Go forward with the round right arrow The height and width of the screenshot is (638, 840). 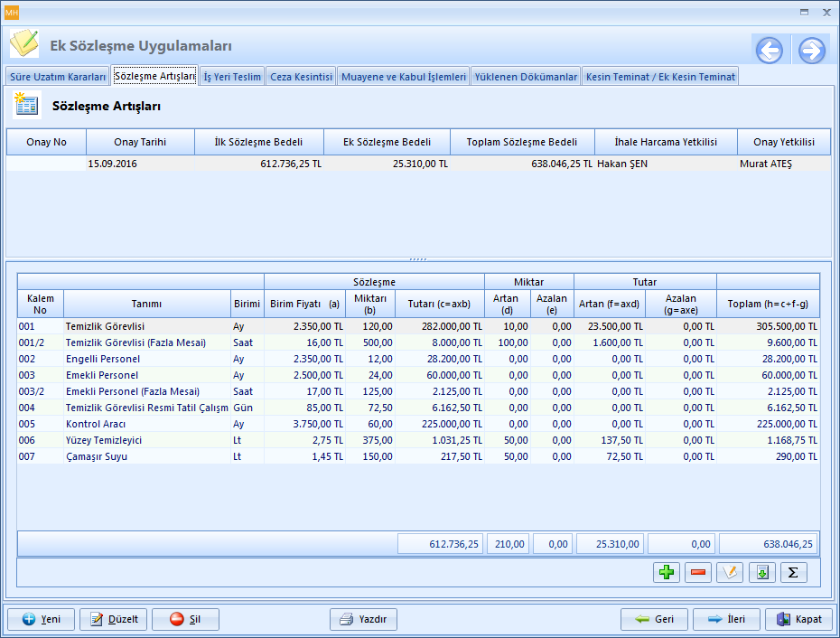pyautogui.click(x=811, y=51)
